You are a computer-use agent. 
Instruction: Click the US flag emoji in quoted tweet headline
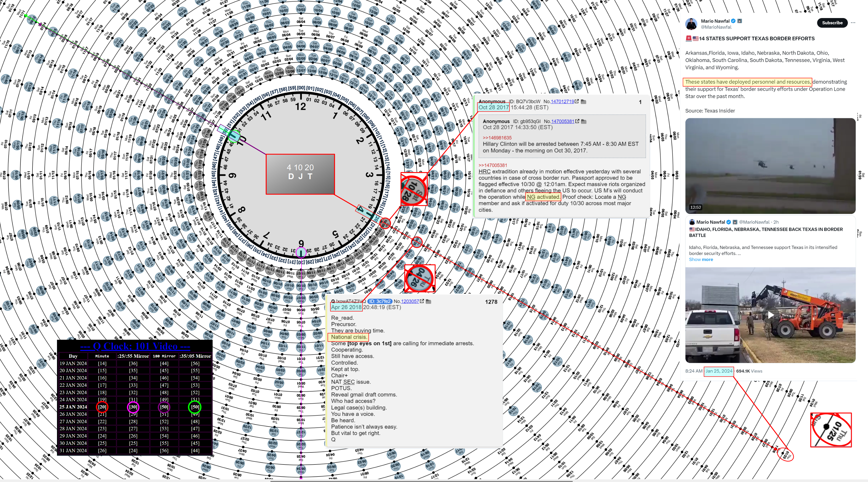click(x=692, y=229)
